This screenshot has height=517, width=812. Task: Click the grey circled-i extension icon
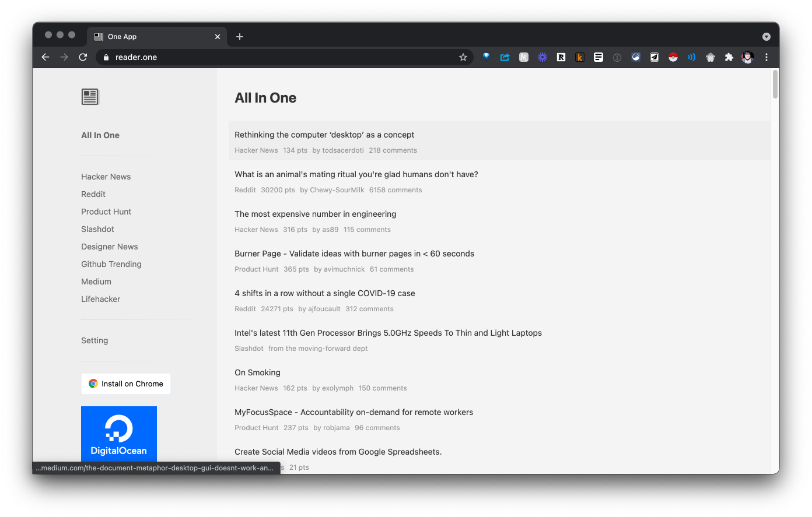(617, 57)
